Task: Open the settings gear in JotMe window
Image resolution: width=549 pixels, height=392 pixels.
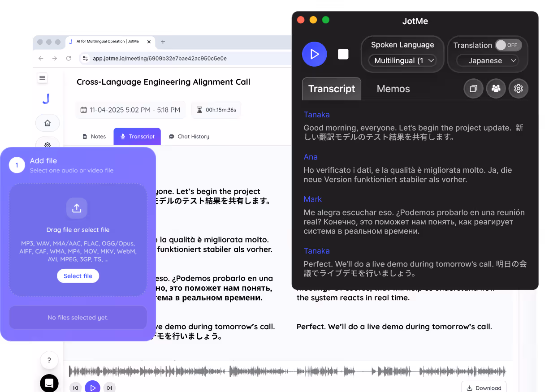Action: coord(519,89)
